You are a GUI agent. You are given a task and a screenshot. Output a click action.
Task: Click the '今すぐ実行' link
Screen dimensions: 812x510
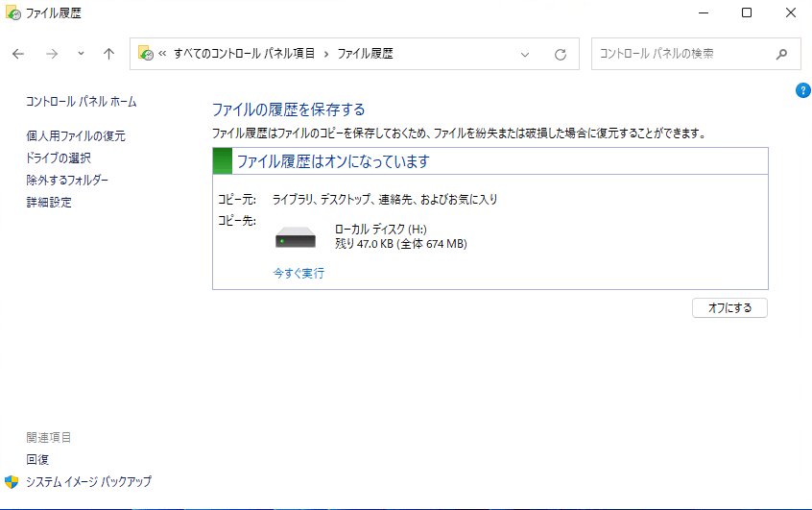(299, 273)
